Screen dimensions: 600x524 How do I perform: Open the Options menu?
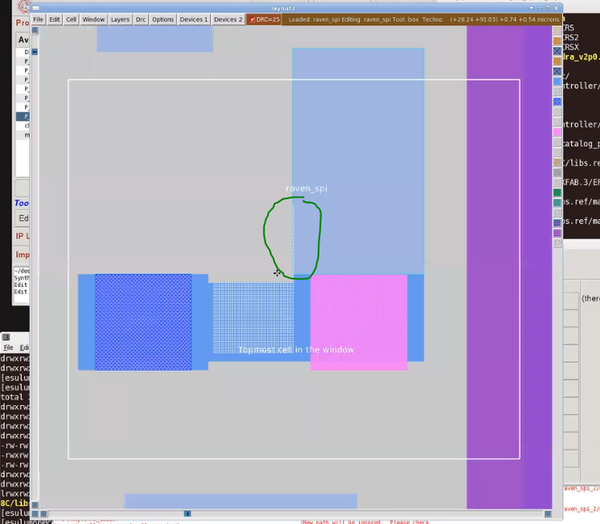(163, 19)
